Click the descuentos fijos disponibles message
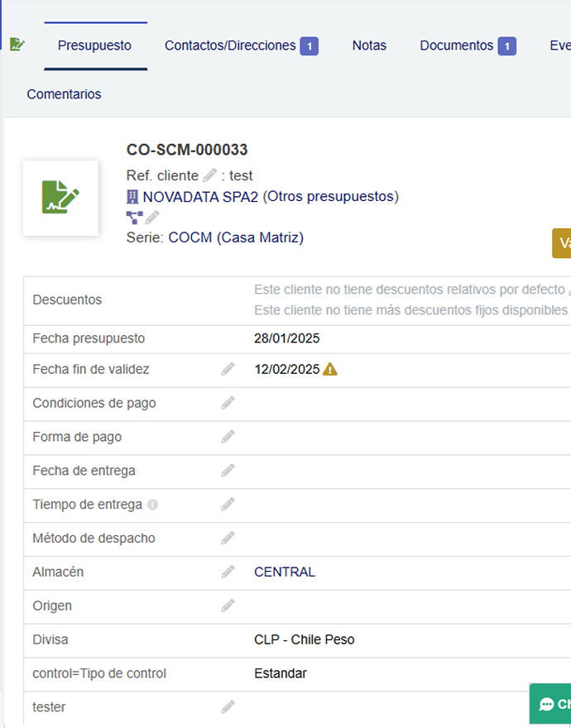This screenshot has width=571, height=728. [x=410, y=310]
